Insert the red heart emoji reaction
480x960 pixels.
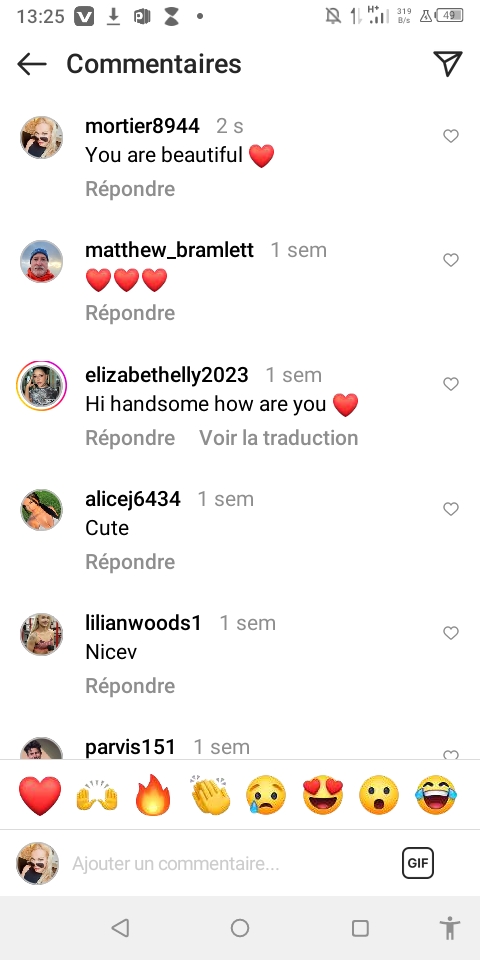40,795
